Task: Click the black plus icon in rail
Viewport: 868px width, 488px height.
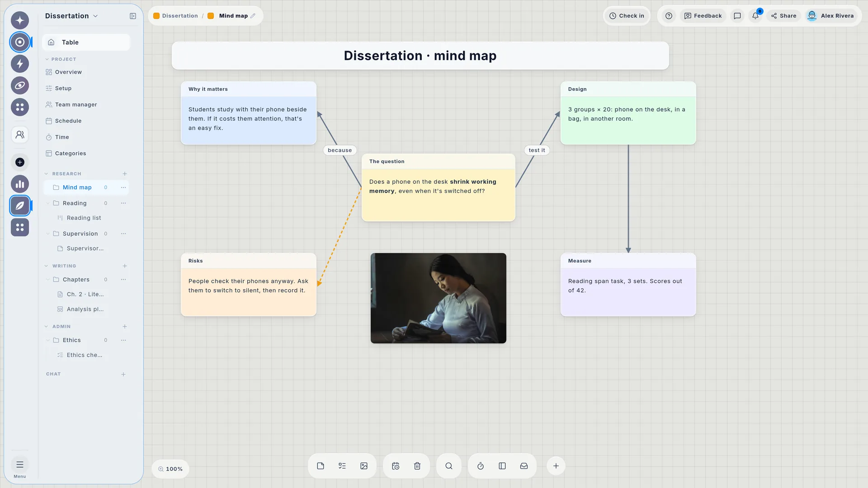Action: [20, 162]
